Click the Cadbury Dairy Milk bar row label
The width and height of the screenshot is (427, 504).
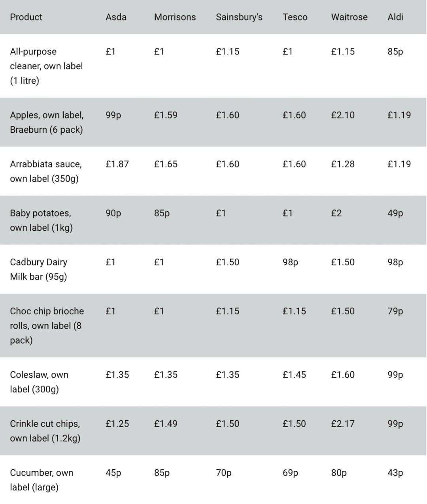point(39,269)
